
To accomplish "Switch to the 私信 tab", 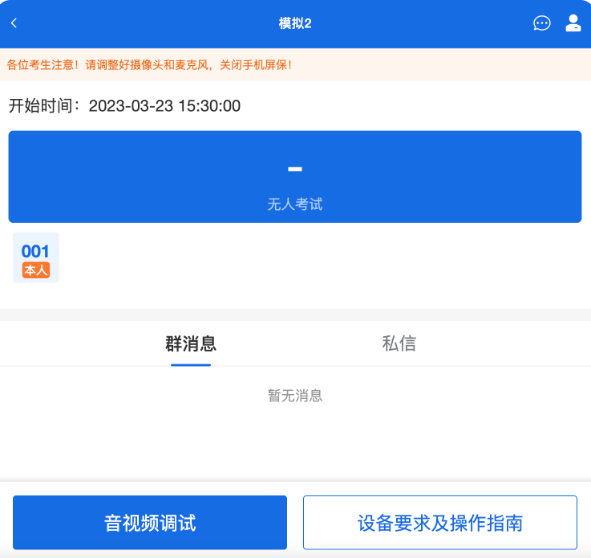I will point(399,344).
